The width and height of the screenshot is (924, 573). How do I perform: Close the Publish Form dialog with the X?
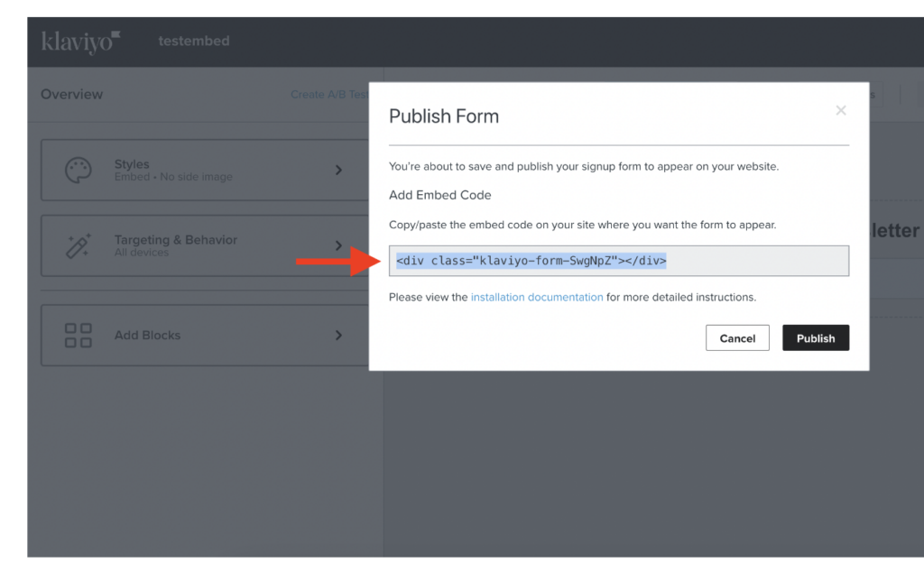coord(841,110)
